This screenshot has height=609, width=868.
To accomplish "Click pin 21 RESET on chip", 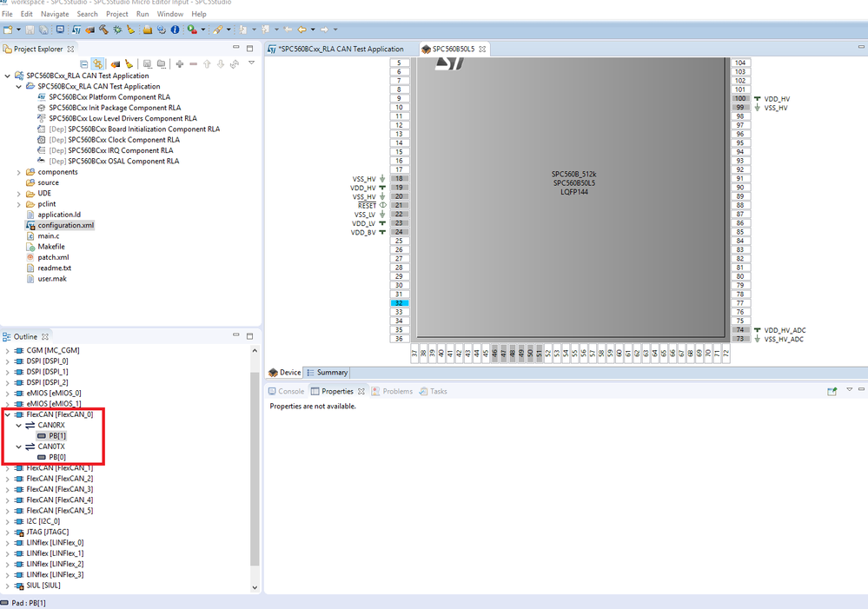I will pos(399,205).
